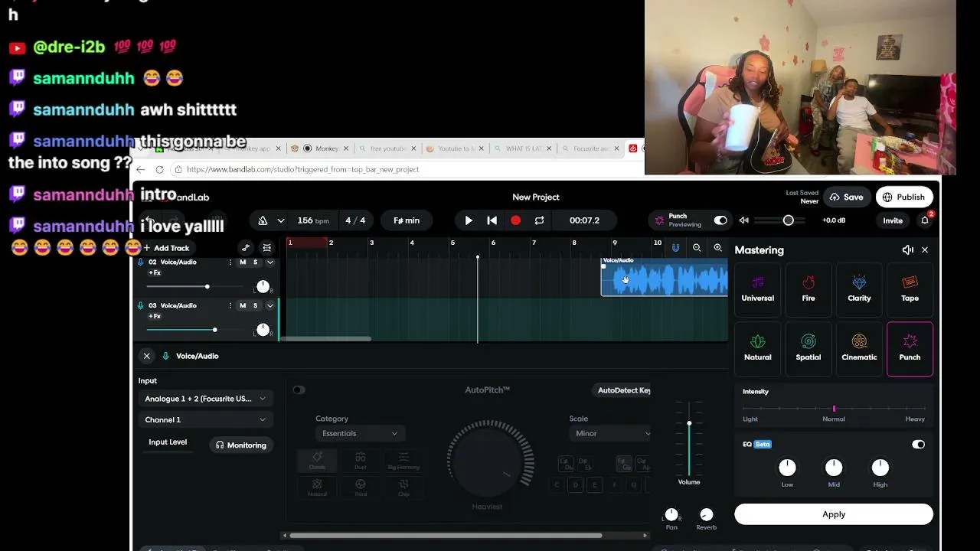Screen dimensions: 980x551
Task: Mute the master volume speaker icon
Action: [x=744, y=220]
